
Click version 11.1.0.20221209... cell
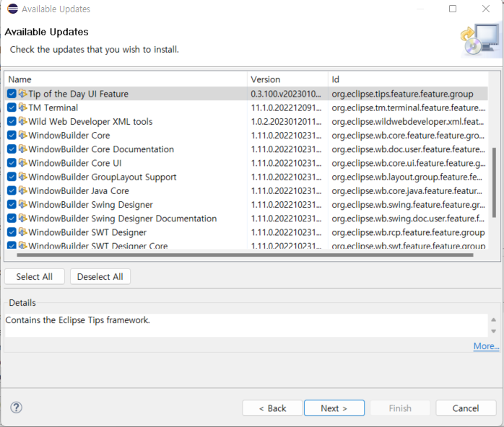pyautogui.click(x=286, y=107)
